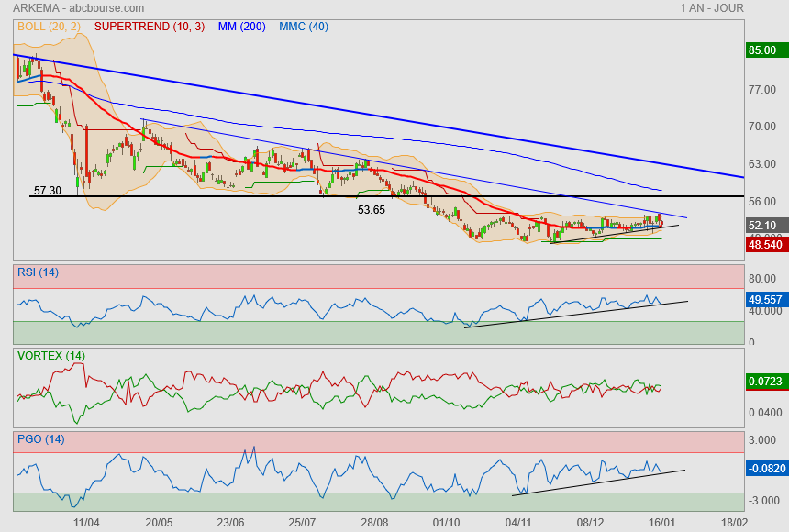
Task: Click the MM (200) moving average label
Action: pos(241,27)
